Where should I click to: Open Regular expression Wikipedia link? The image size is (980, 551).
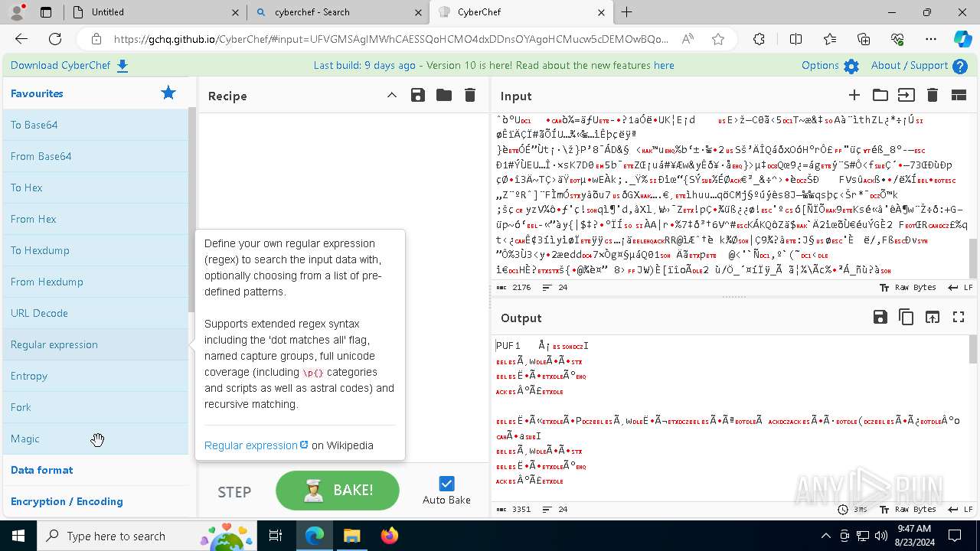(x=256, y=445)
